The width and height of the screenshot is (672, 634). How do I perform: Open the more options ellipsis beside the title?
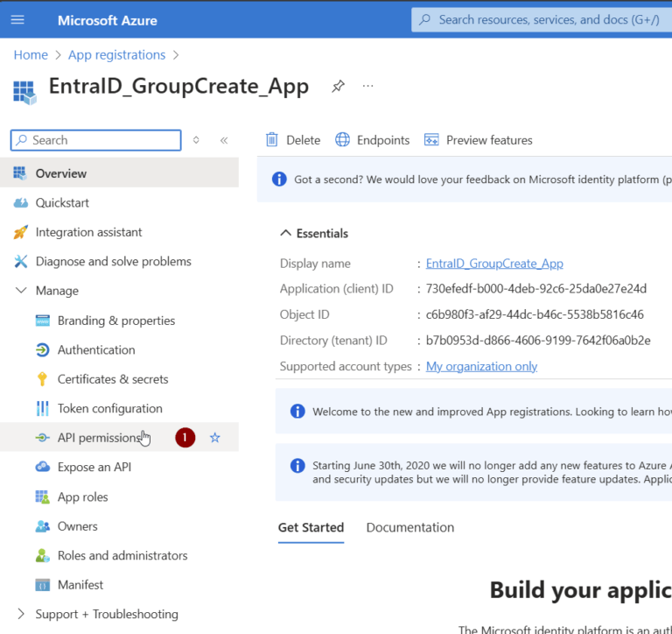coord(367,86)
